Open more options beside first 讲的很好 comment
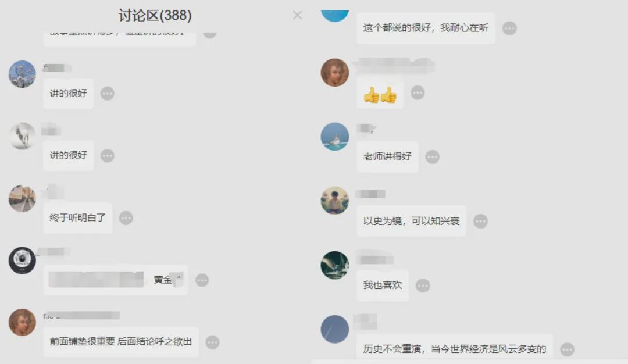This screenshot has height=364, width=628. coord(108,93)
